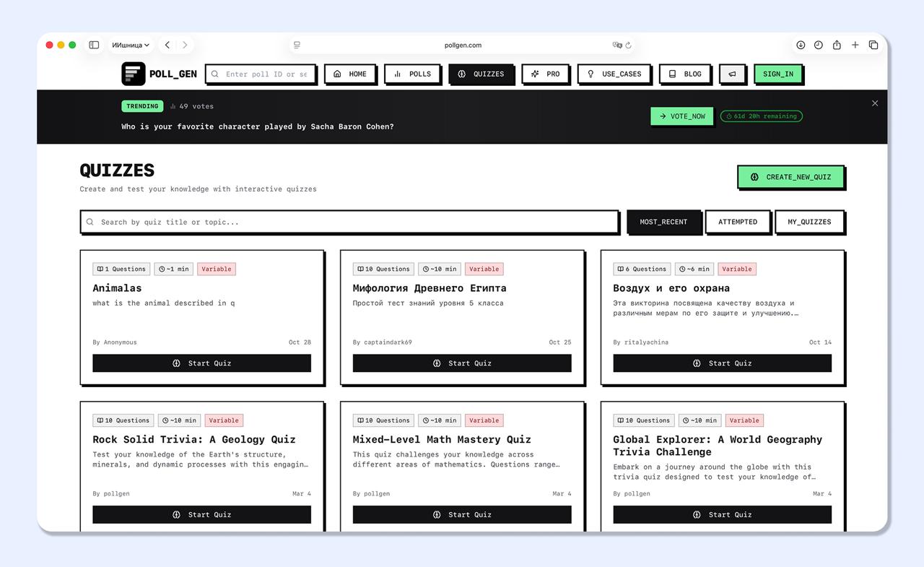Click the Мифология Древнего Египта title

click(430, 287)
